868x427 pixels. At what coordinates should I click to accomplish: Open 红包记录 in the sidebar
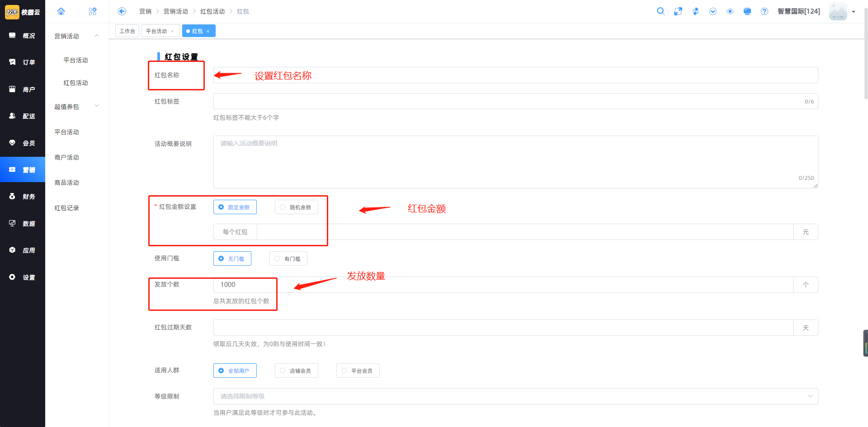coord(67,208)
